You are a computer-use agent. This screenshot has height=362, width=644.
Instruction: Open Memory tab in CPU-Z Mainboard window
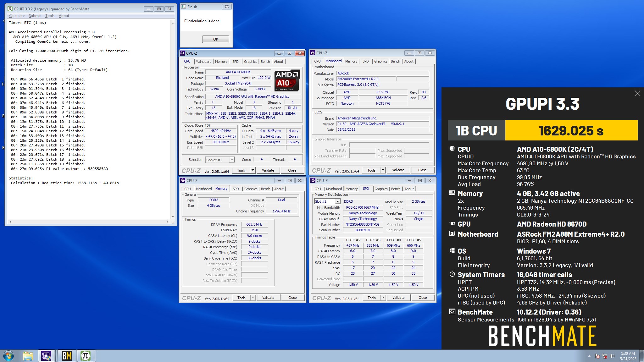pyautogui.click(x=351, y=61)
